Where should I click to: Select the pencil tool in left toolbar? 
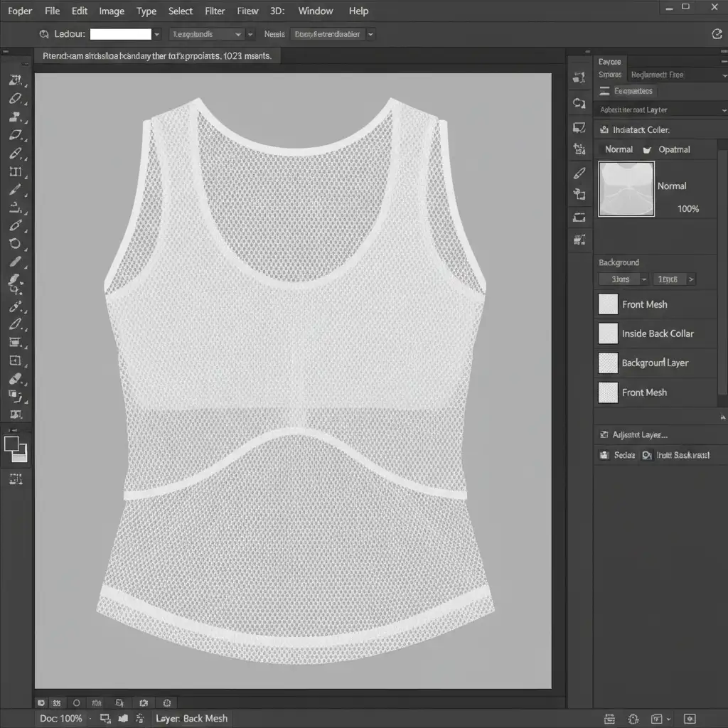pos(16,190)
